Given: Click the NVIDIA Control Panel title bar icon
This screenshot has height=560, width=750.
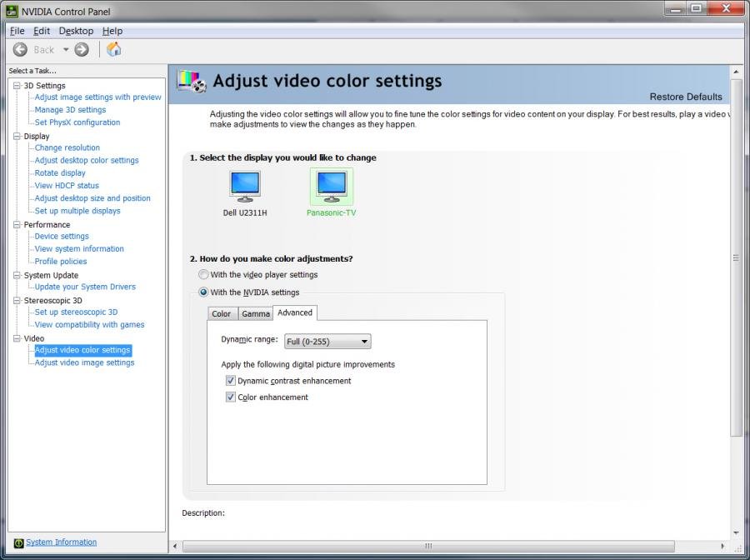Looking at the screenshot, I should (12, 12).
